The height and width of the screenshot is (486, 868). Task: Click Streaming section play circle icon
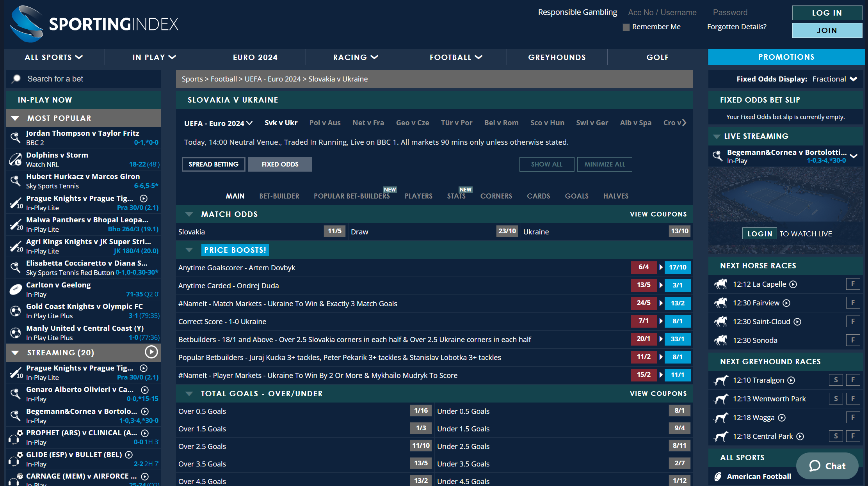click(x=151, y=352)
